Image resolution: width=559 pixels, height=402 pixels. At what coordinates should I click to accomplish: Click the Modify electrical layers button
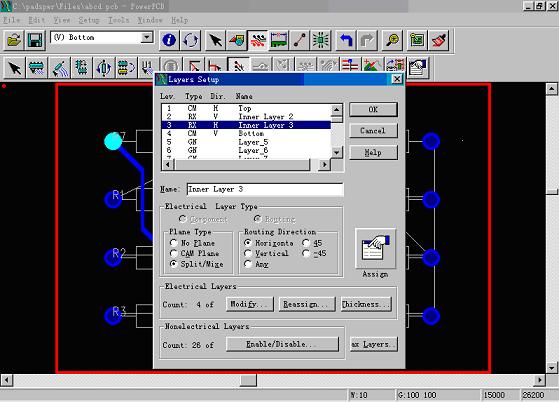point(250,304)
